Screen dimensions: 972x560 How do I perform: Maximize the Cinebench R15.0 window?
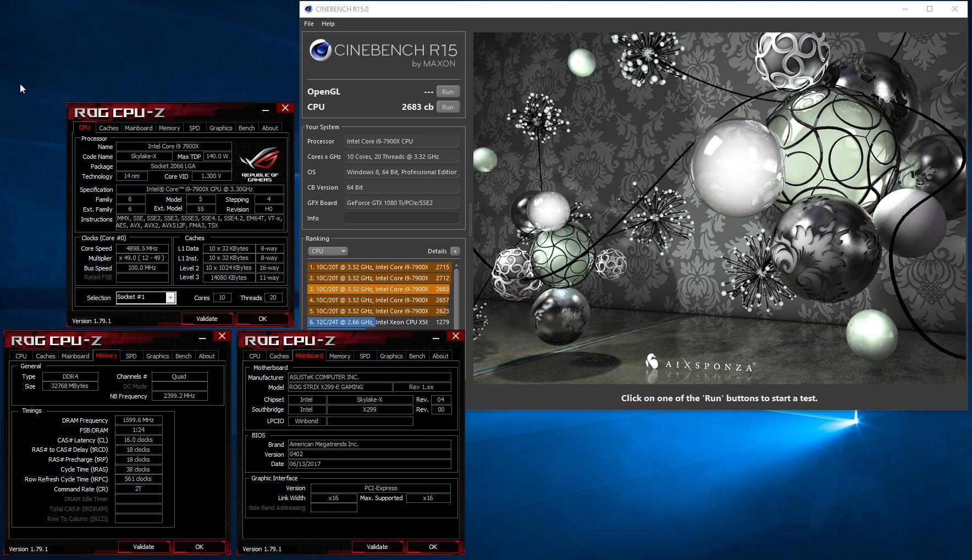pos(930,9)
